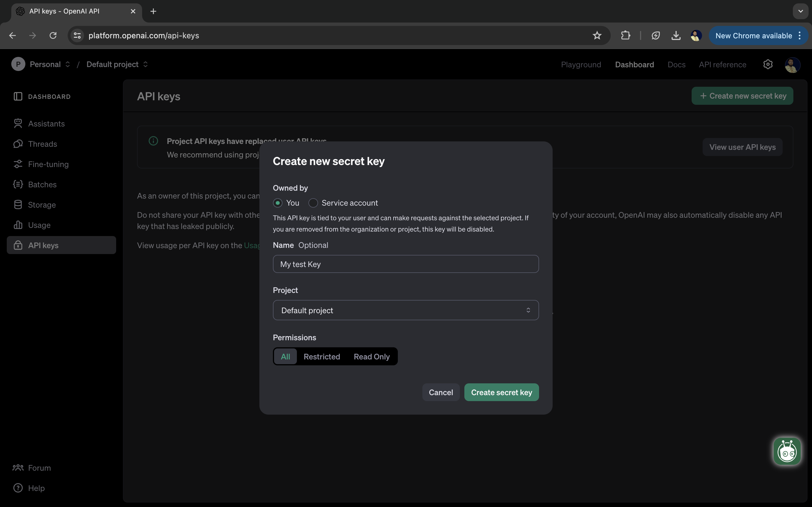The image size is (812, 507).
Task: Open the Assistants sidebar item
Action: pos(46,124)
